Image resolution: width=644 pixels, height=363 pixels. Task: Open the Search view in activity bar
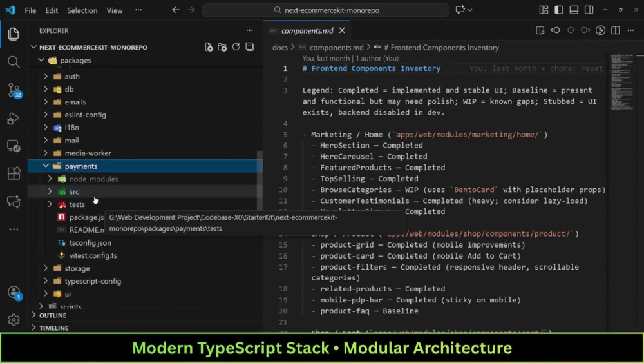point(14,62)
